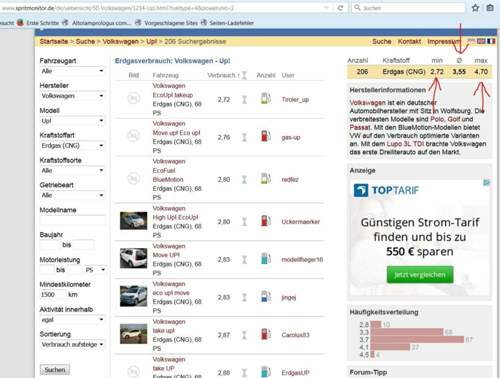Click TOPTARIF logo in advertisement
Image resolution: width=500 pixels, height=378 pixels.
click(x=386, y=190)
